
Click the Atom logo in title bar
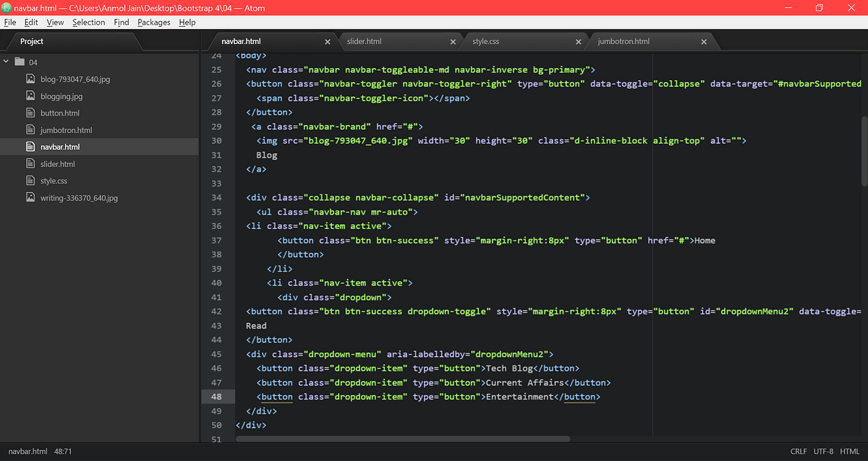click(x=7, y=7)
